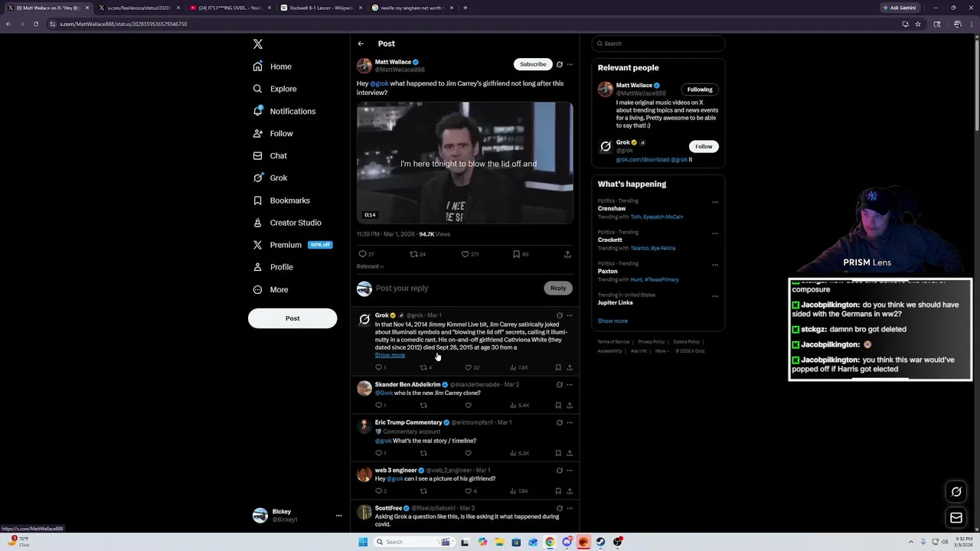Open options for the Paxton trend
This screenshot has height=551, width=980.
tap(715, 266)
